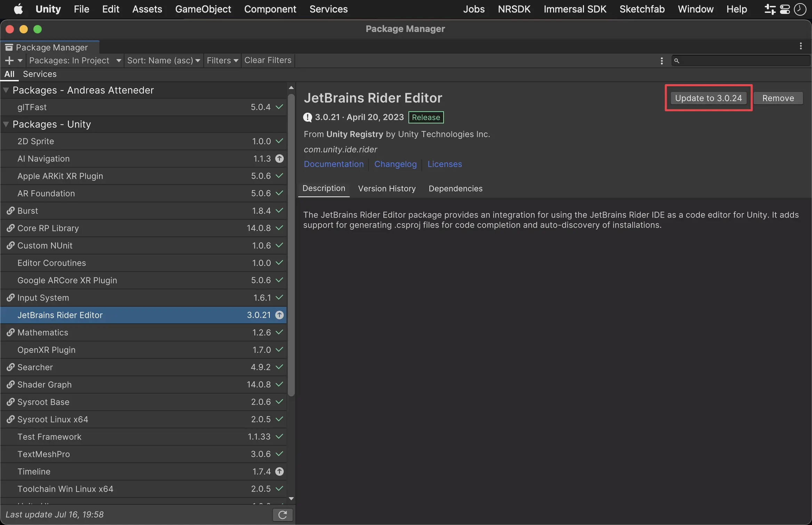Viewport: 812px width, 525px height.
Task: Open the Packages: In Project dropdown
Action: (x=75, y=60)
